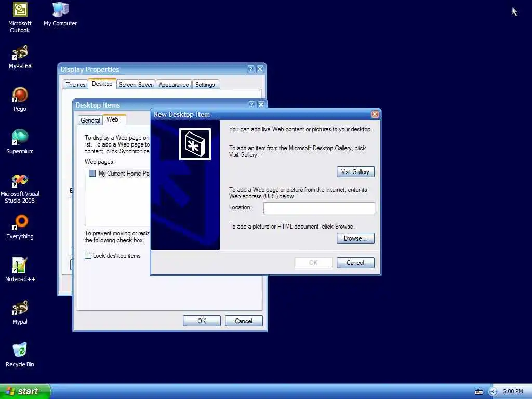Select the Notepad++ desktop icon
This screenshot has width=532, height=399.
[20, 270]
